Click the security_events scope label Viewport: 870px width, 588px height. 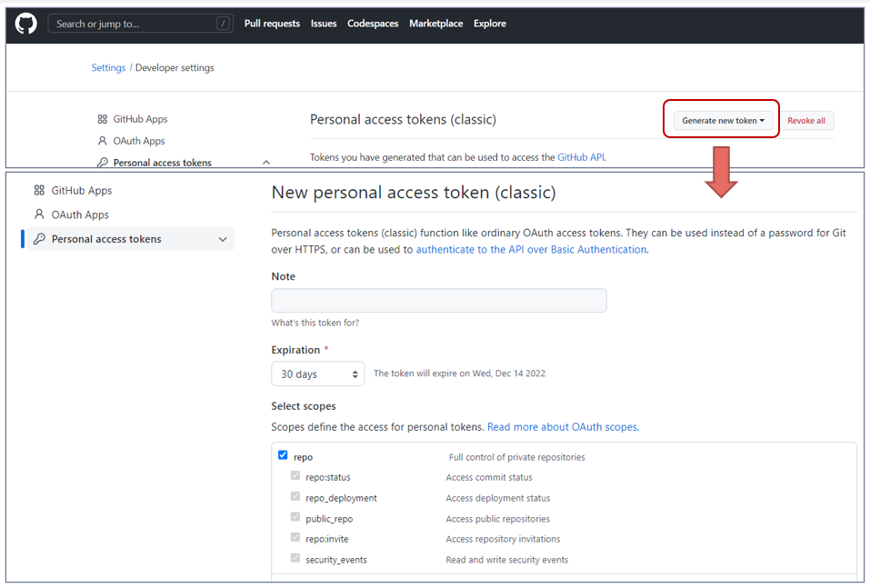(x=336, y=560)
